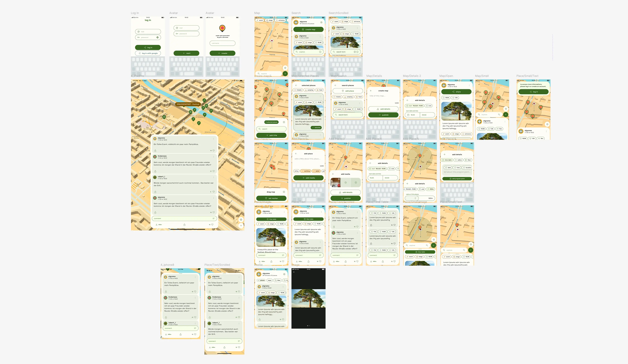Screen dimensions: 628x364
Task: Open three-dot menu on robert_l iPad comment
Action: point(214,177)
